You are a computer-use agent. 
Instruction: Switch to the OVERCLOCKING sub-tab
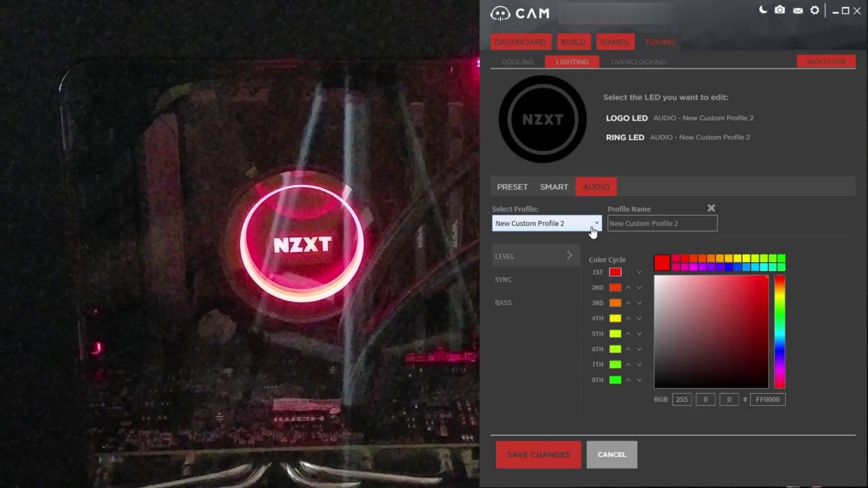(638, 62)
